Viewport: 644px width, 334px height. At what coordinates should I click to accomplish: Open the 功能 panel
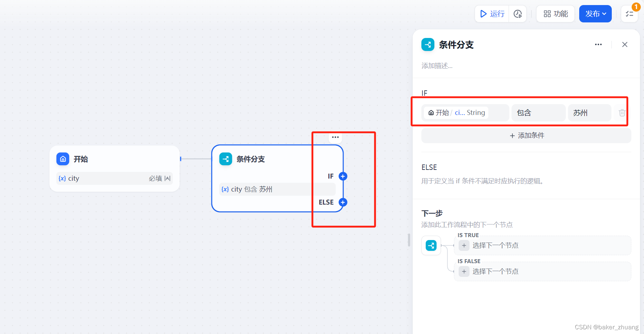click(555, 13)
